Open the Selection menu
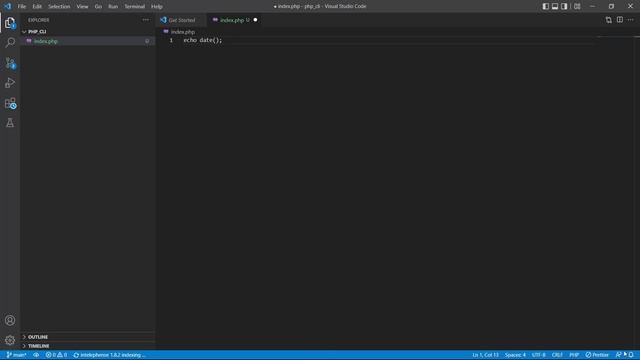 (59, 6)
